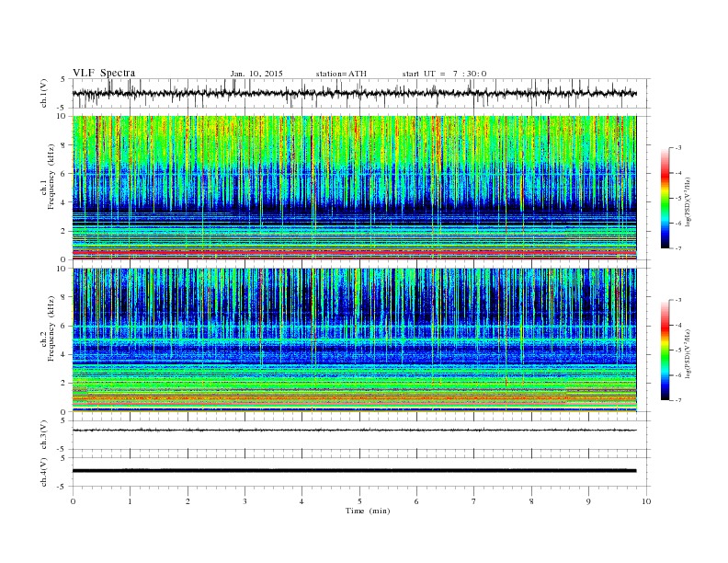Screen dimensions: 728x563
Task: Click the "-7" label below ch.2 colorbar
Action: [677, 400]
